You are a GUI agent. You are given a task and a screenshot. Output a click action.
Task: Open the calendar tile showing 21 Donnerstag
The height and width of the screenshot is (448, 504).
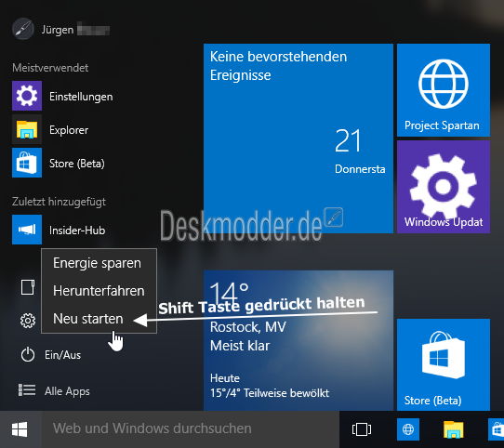coord(298,138)
